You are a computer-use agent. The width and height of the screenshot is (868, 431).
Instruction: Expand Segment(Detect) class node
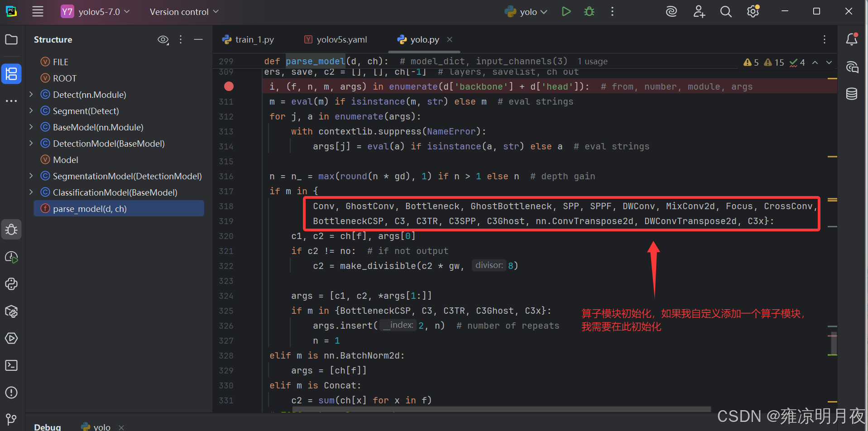click(31, 110)
